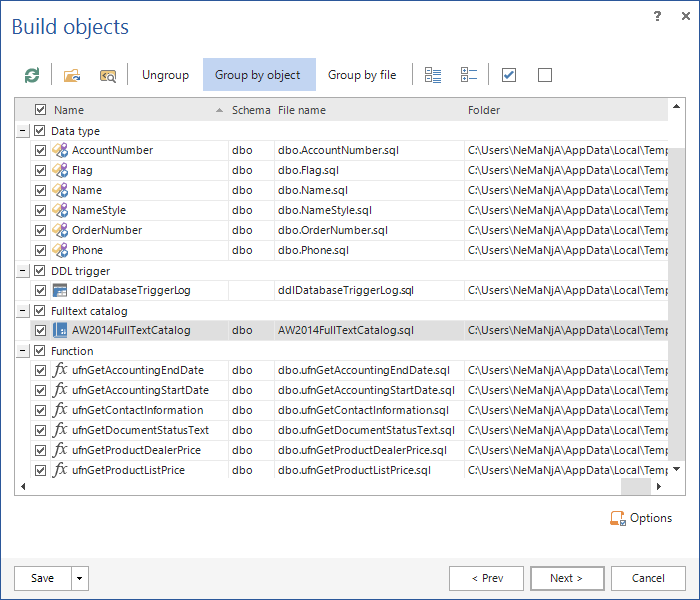700x600 pixels.
Task: Toggle the ddlDatabaseTriggerLog checkbox
Action: pyautogui.click(x=41, y=290)
